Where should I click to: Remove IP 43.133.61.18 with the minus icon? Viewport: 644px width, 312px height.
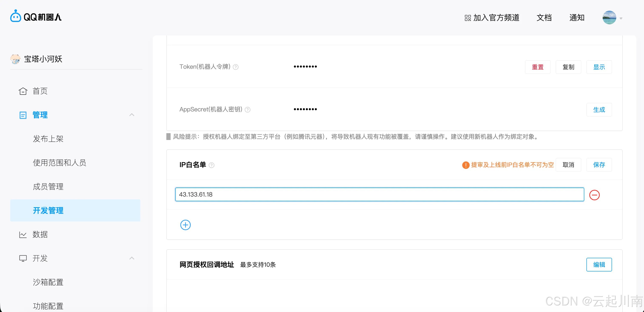click(595, 195)
